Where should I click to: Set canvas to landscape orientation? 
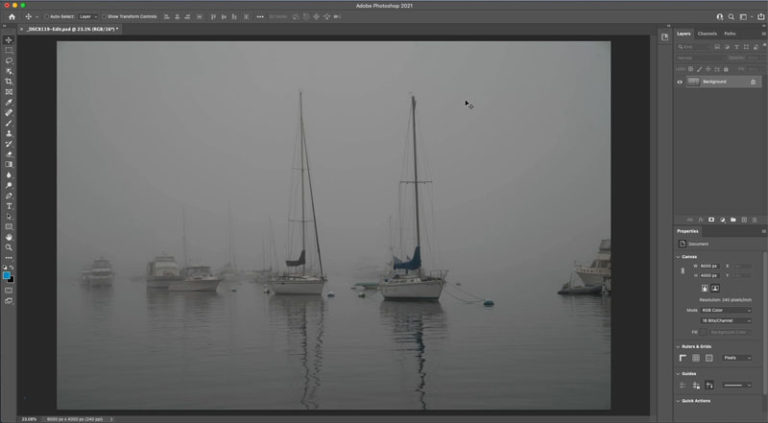(x=715, y=288)
